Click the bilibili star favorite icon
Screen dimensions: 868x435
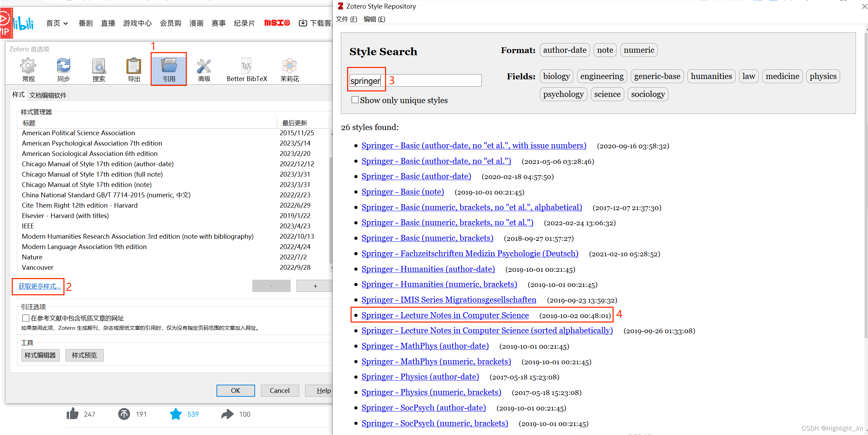click(175, 414)
